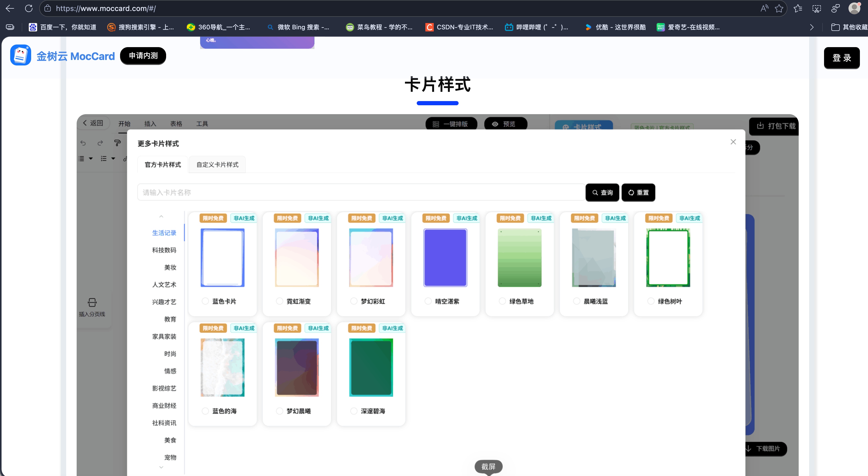
Task: Select the 科技数码 category
Action: pos(164,250)
